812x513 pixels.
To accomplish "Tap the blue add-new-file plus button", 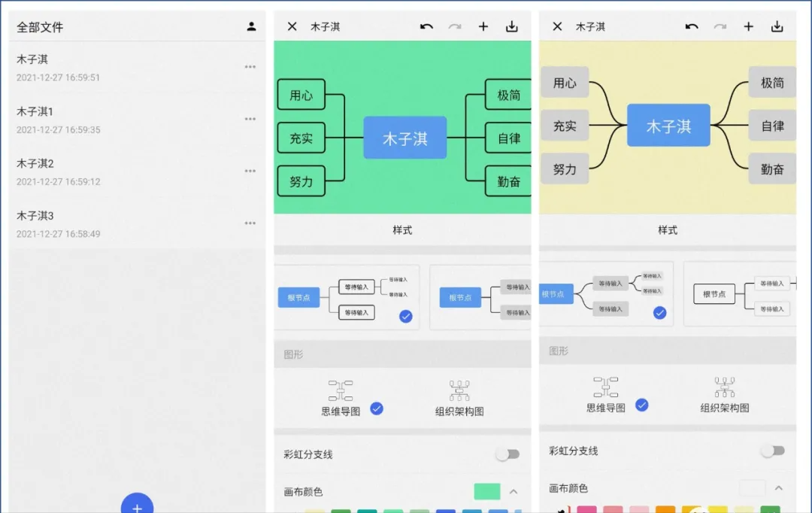I will (138, 504).
